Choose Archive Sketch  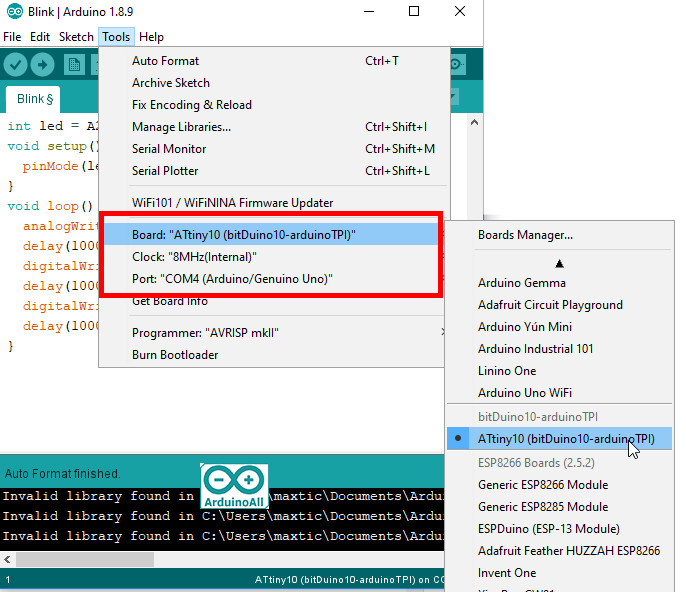(275, 83)
